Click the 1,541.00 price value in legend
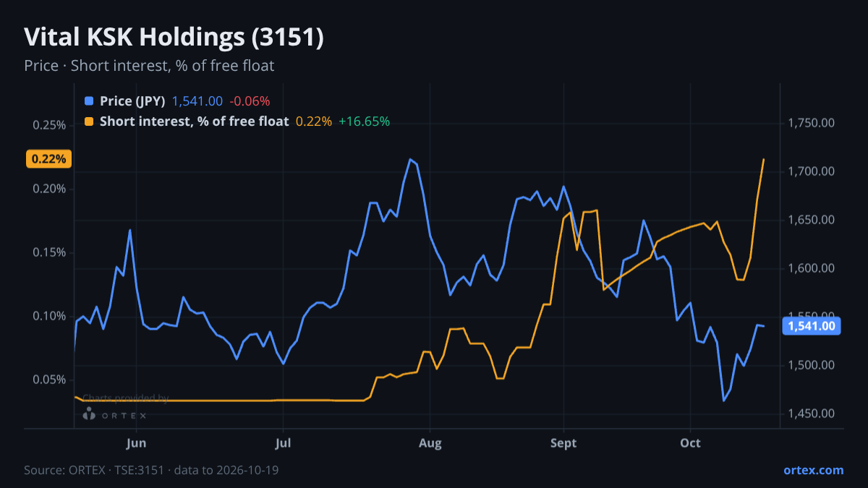868x488 pixels. pos(197,101)
